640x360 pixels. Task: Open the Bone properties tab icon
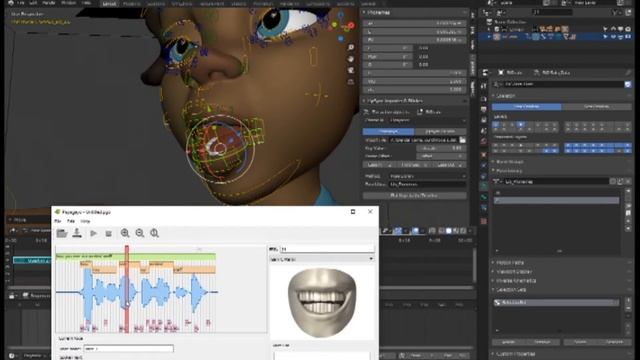tap(484, 197)
